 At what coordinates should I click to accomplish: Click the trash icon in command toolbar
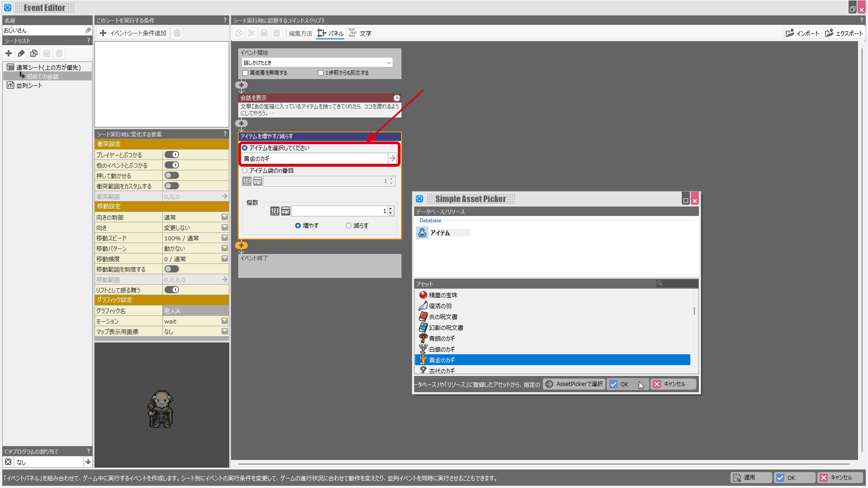click(x=277, y=33)
